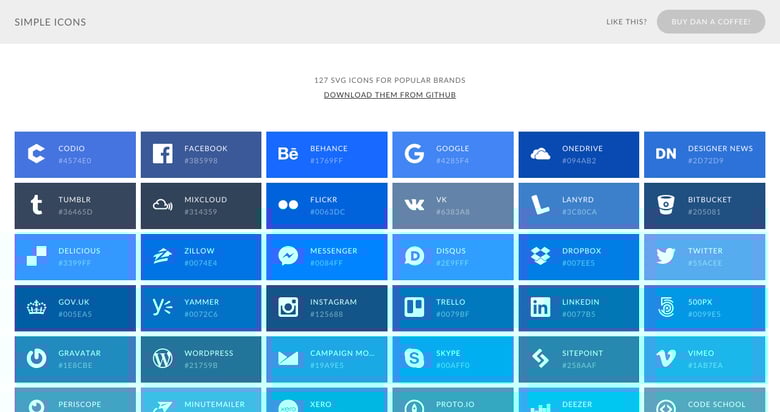Click the Gravatar power-shaped icon

36,358
